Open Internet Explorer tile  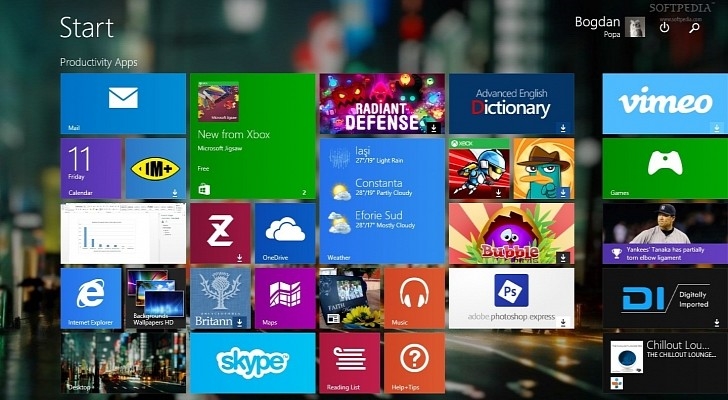tap(91, 298)
